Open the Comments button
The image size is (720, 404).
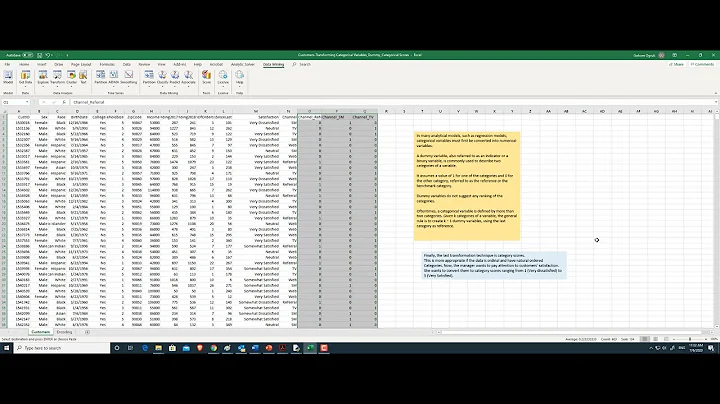[702, 65]
